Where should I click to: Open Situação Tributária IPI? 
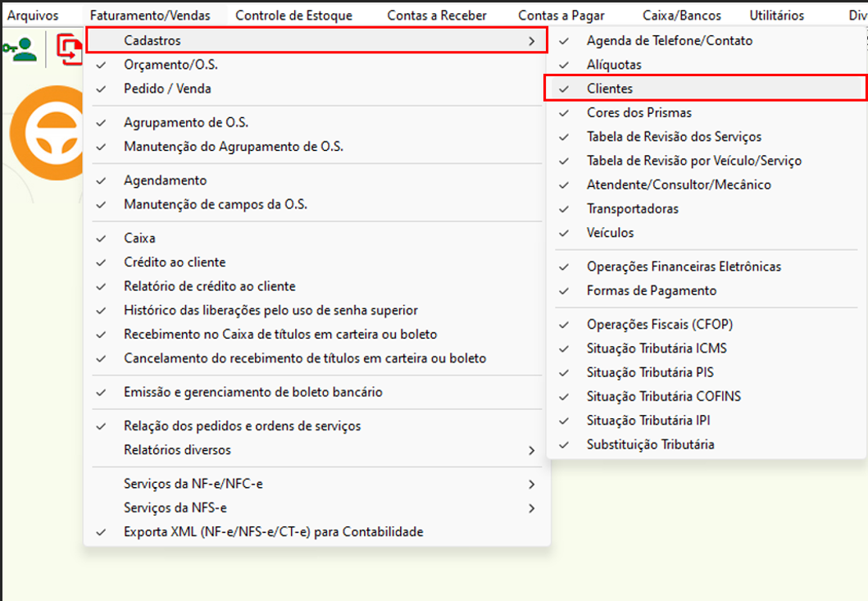pos(706,421)
